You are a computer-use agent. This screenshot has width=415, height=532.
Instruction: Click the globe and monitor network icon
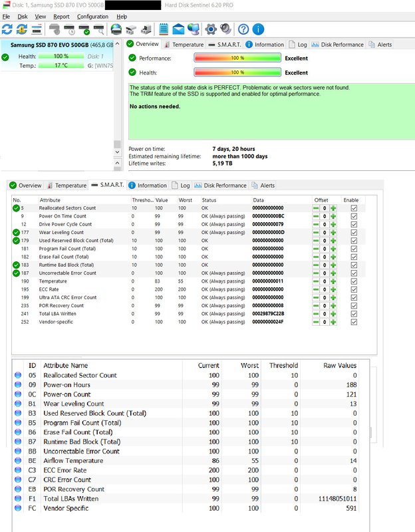[193, 29]
